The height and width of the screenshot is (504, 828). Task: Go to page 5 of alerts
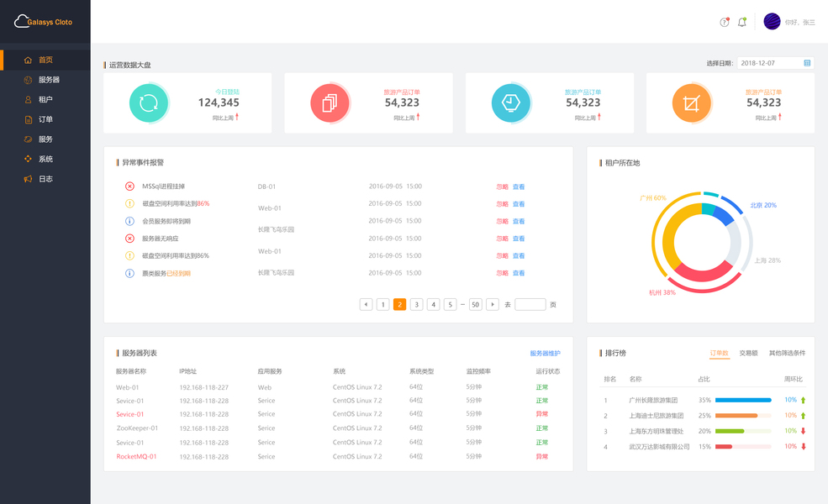pyautogui.click(x=450, y=305)
